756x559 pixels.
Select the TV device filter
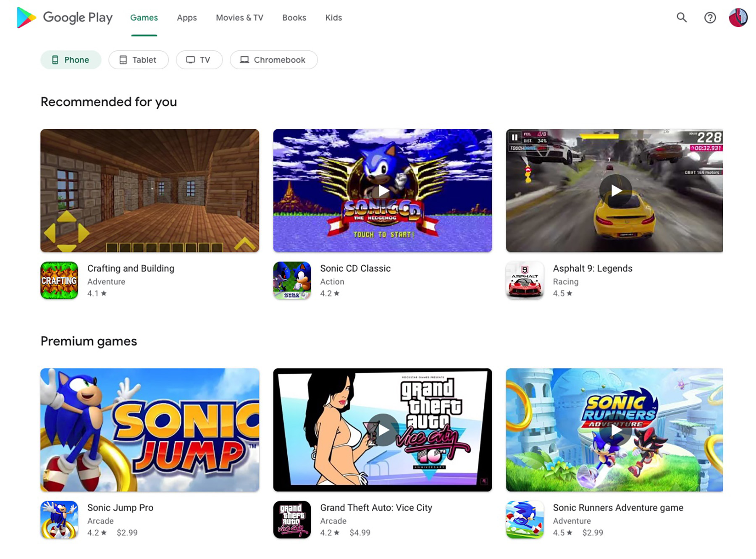tap(199, 60)
